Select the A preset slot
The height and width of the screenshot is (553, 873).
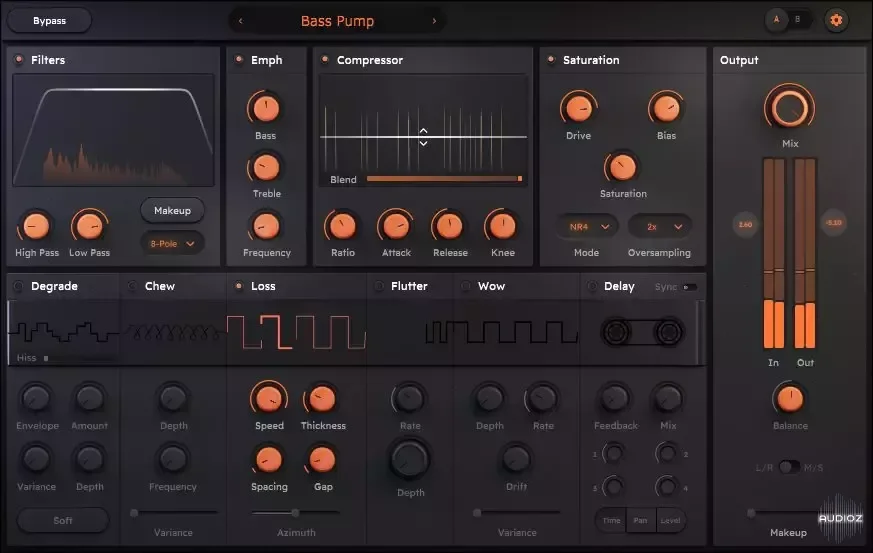click(776, 20)
